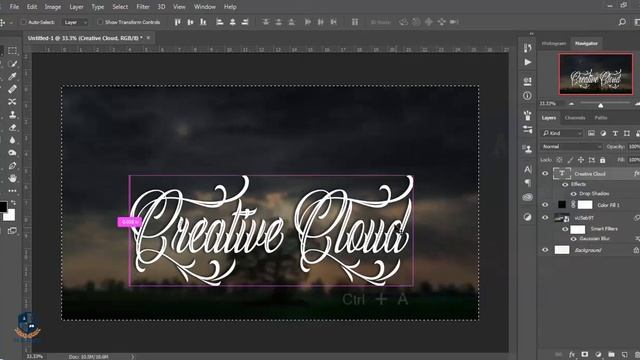Select the Eraser tool

pos(12,127)
